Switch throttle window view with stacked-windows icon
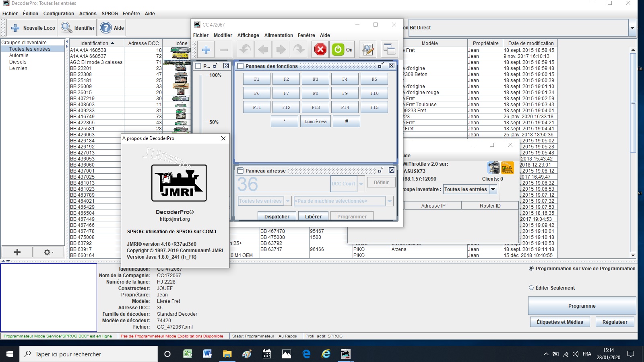This screenshot has height=362, width=644. tap(389, 49)
